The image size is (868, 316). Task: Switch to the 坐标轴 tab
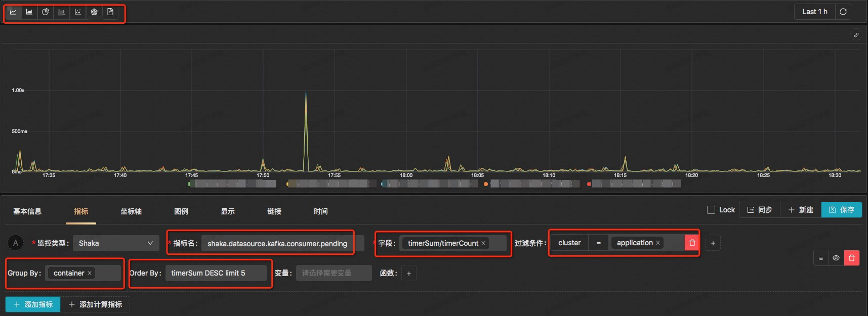click(131, 211)
